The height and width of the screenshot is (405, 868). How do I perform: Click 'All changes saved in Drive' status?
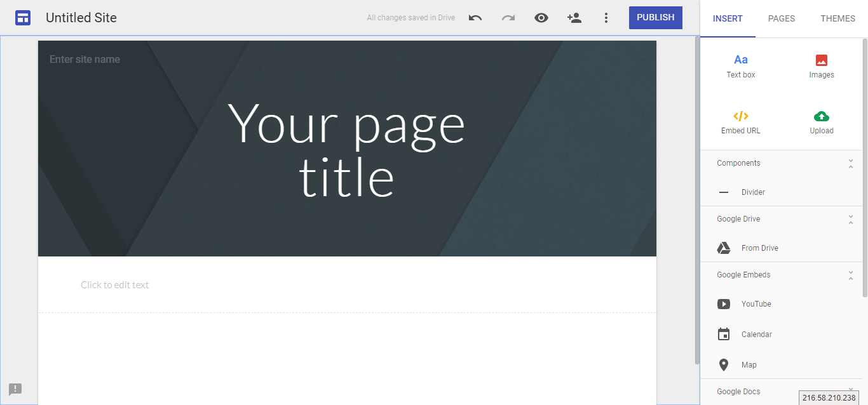pos(411,18)
